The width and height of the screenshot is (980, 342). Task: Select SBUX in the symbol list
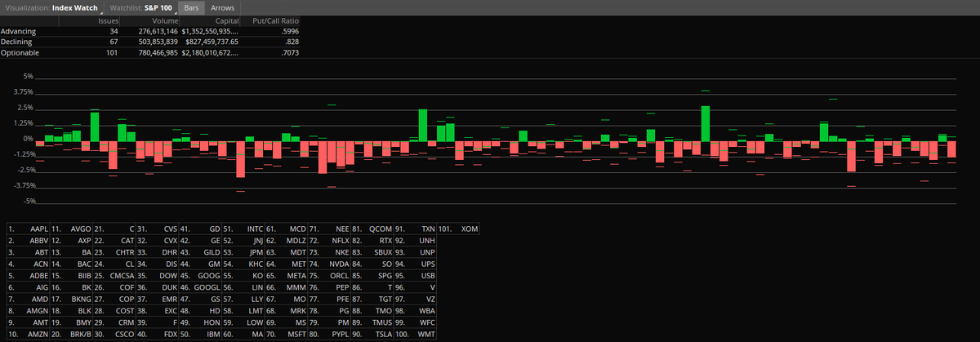(382, 252)
